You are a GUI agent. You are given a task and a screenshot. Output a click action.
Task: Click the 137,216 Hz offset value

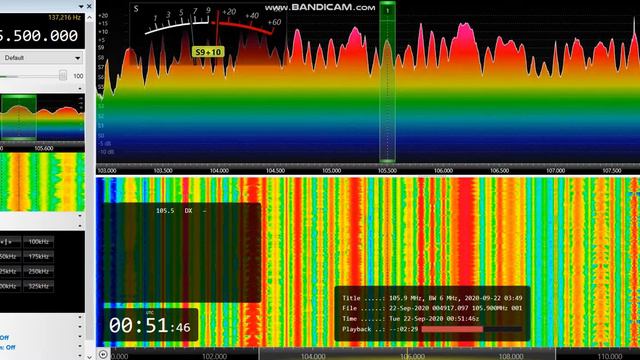click(x=64, y=18)
